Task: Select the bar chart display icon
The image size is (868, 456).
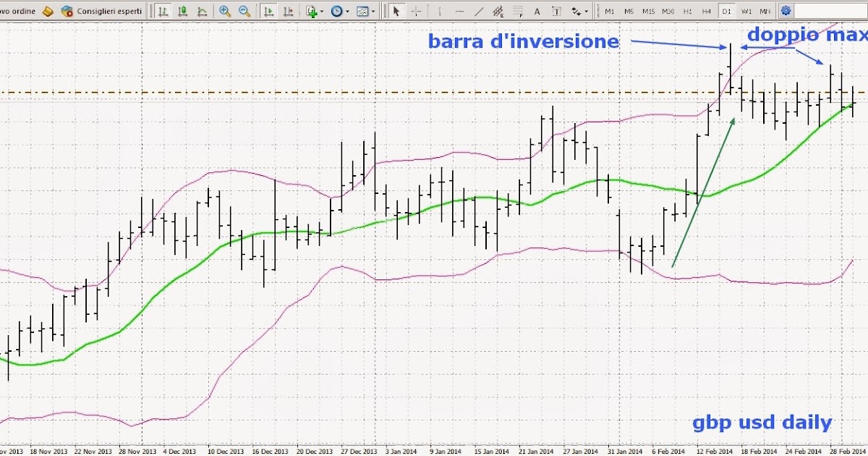Action: (x=163, y=11)
